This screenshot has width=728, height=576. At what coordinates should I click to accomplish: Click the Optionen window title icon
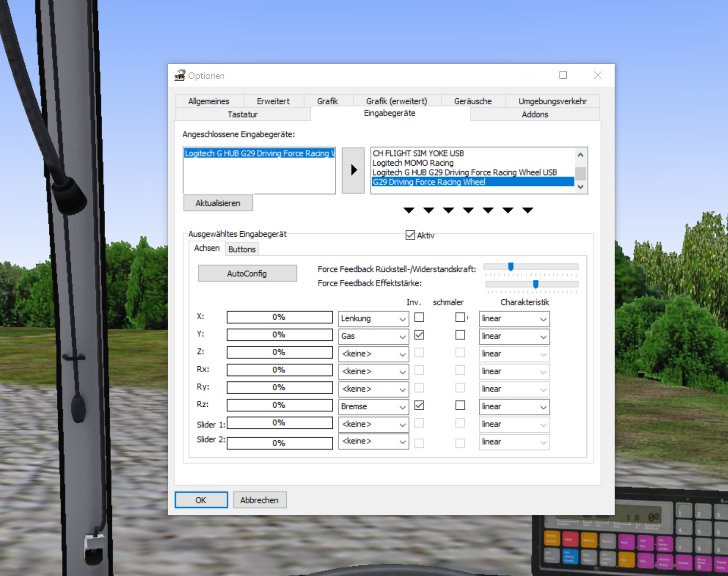(180, 75)
